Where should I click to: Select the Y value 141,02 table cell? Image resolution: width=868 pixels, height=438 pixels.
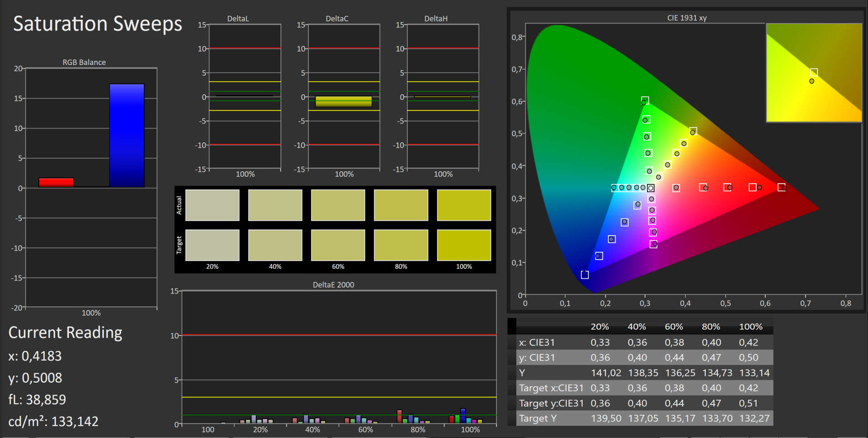(x=606, y=373)
